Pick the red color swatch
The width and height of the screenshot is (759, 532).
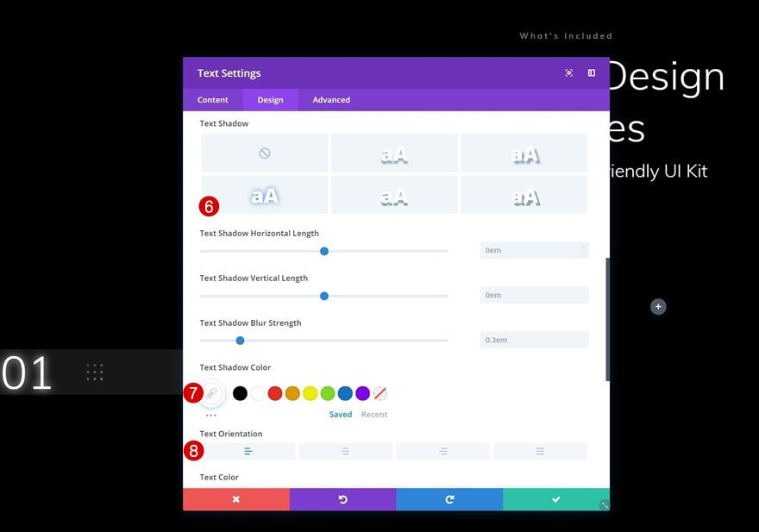pos(275,393)
